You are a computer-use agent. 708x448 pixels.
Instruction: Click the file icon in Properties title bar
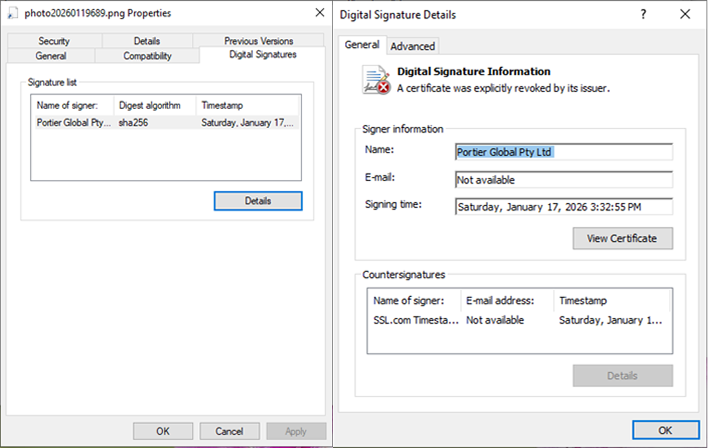click(x=12, y=13)
